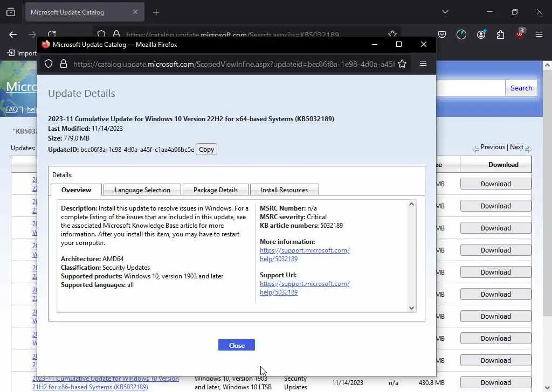
Task: Click the Update Details heading
Action: click(81, 94)
